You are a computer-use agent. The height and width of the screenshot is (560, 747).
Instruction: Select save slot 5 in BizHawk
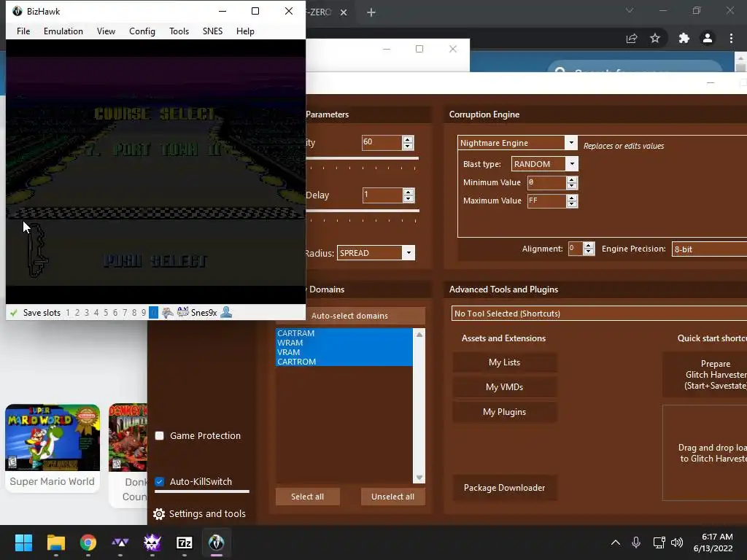point(106,312)
